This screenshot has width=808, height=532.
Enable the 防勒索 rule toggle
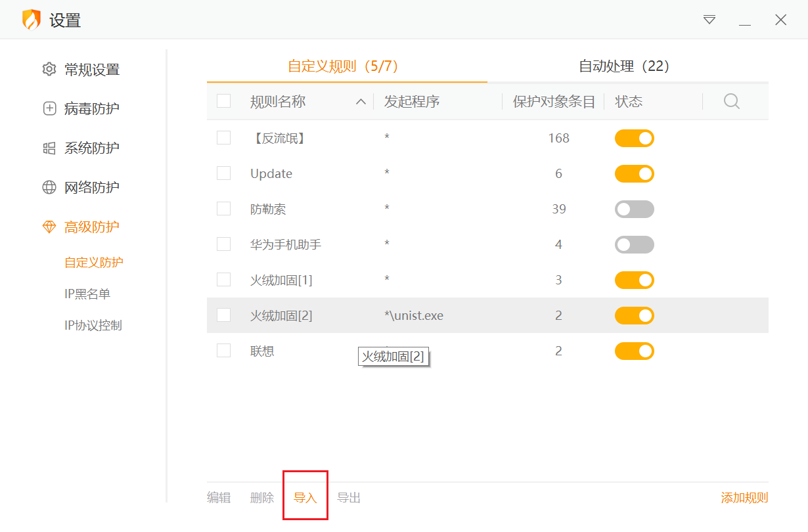pyautogui.click(x=634, y=210)
